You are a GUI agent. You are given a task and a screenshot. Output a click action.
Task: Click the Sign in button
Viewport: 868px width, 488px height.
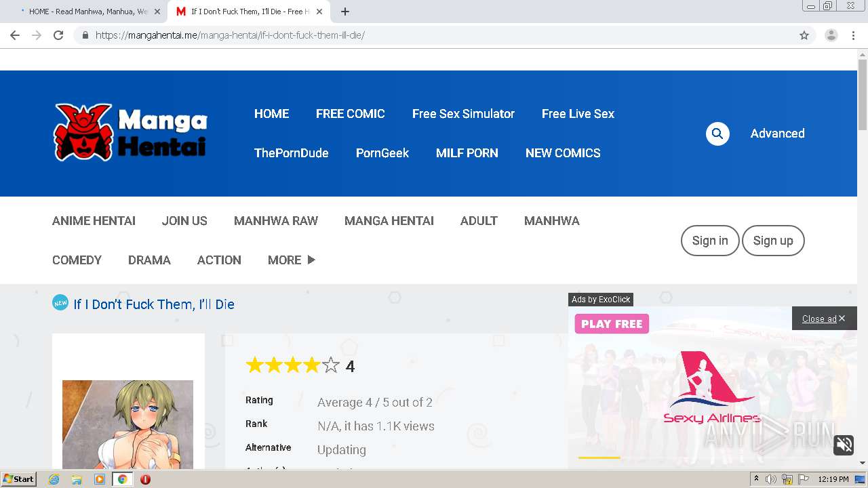pyautogui.click(x=710, y=241)
